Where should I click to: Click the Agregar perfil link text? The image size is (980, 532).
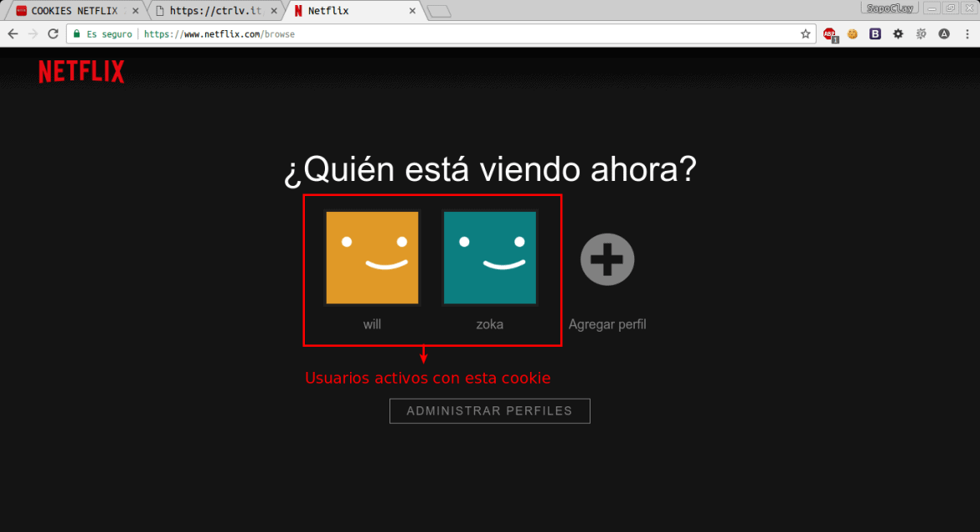tap(607, 323)
